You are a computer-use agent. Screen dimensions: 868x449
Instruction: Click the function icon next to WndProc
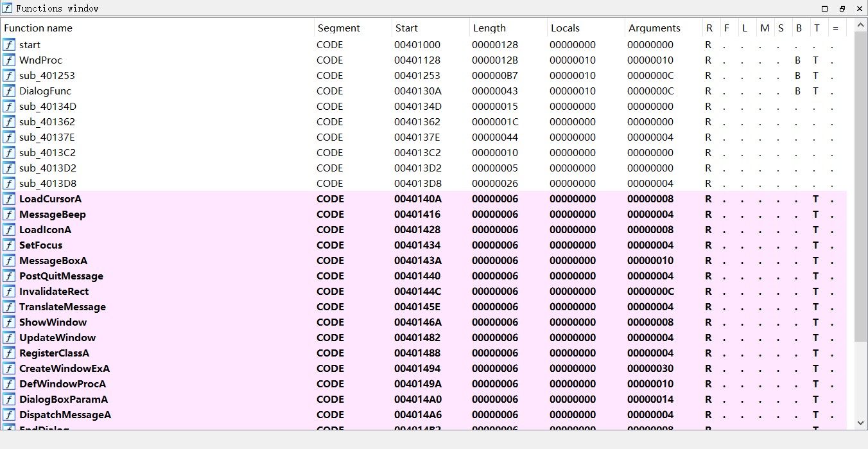(9, 60)
